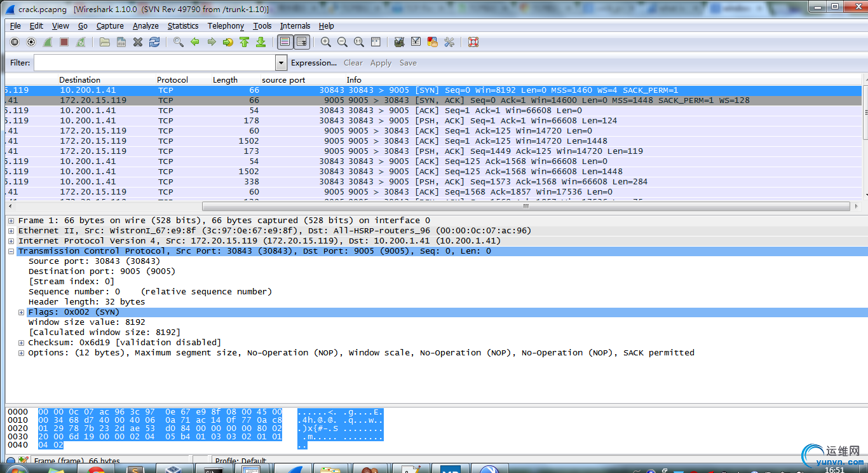The width and height of the screenshot is (868, 473).
Task: Open the Capture menu
Action: click(x=110, y=26)
